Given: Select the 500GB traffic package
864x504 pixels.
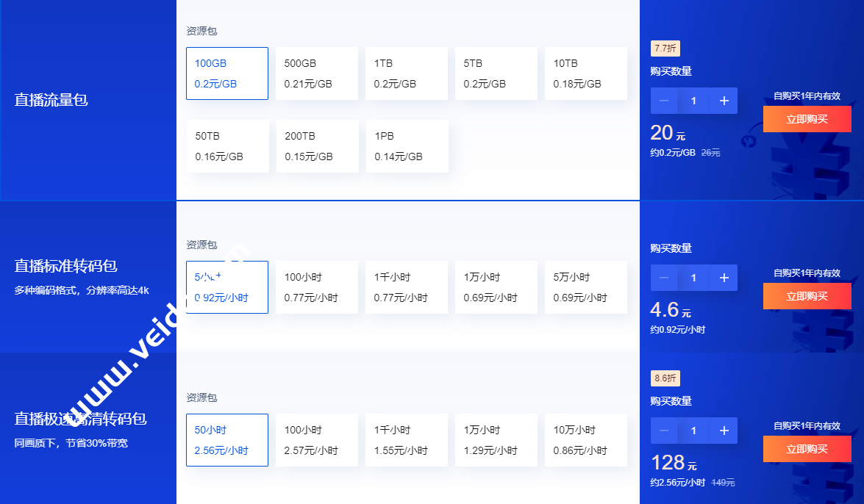Looking at the screenshot, I should coord(317,73).
